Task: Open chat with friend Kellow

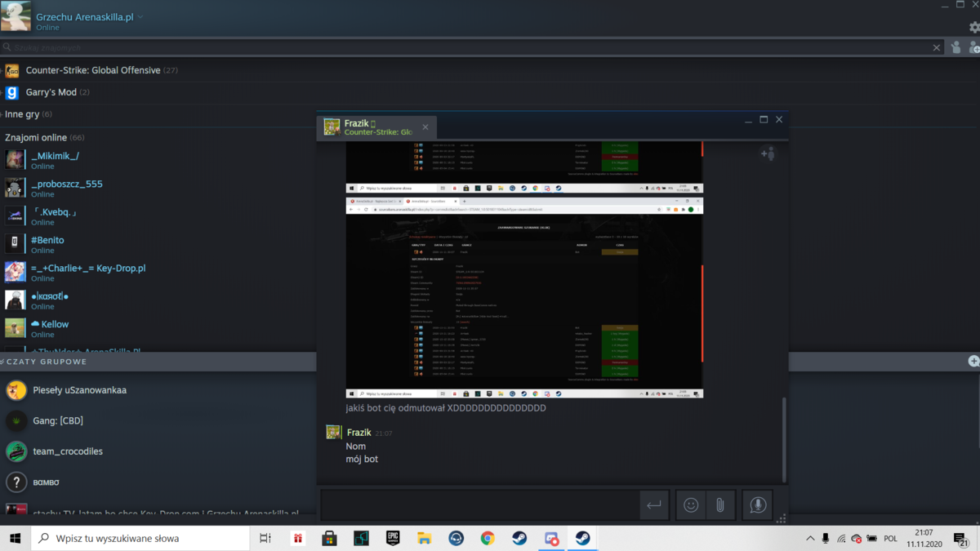Action: point(55,324)
